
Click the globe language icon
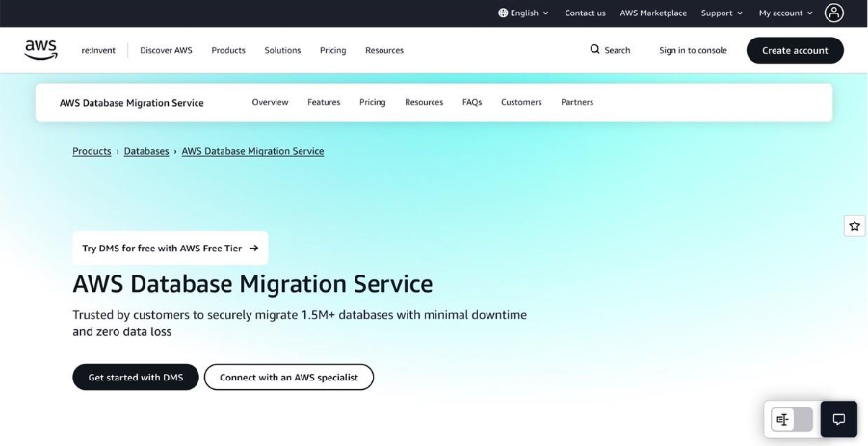point(503,13)
